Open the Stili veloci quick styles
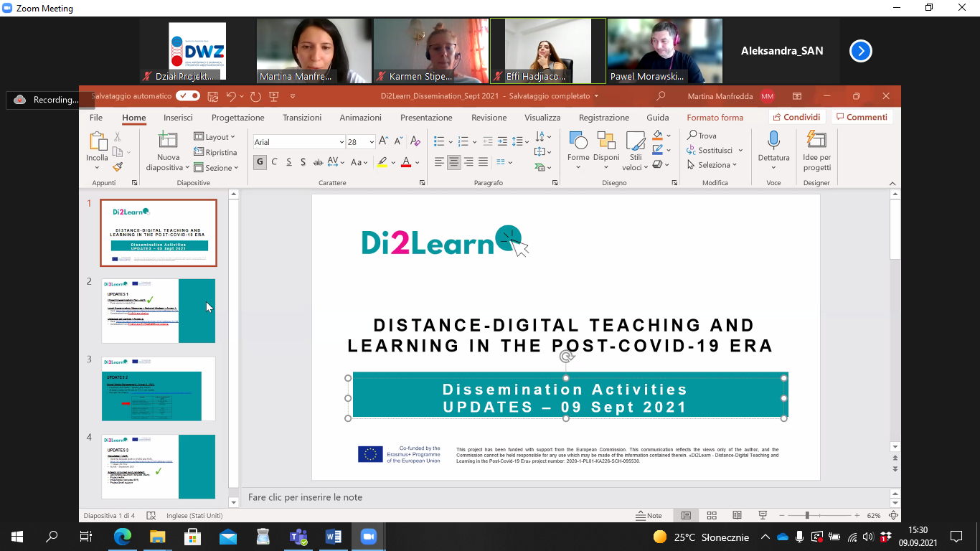The image size is (980, 551). click(x=636, y=151)
